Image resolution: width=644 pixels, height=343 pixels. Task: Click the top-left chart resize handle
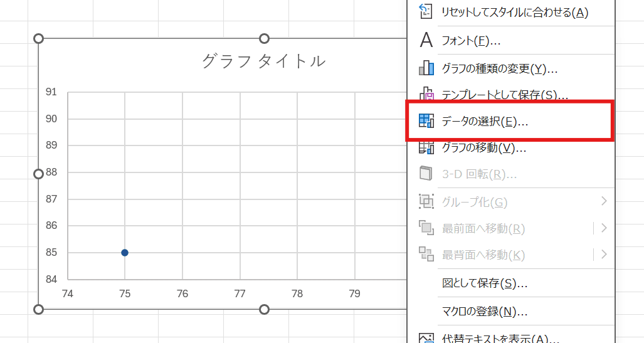pyautogui.click(x=38, y=39)
